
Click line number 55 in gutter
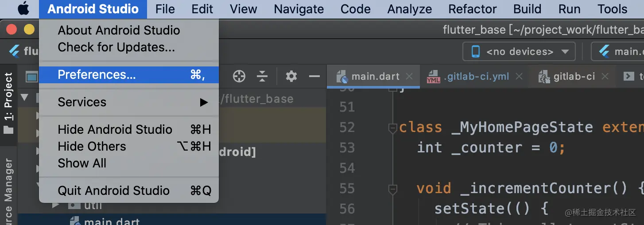pos(347,188)
